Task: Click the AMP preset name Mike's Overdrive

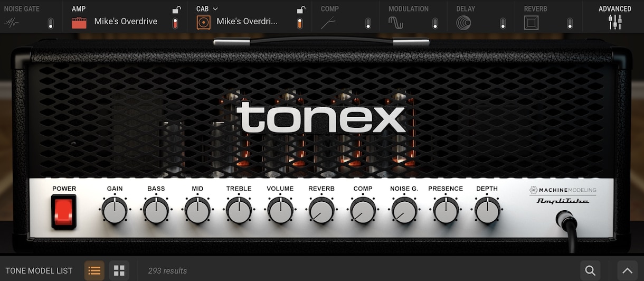Action: (x=126, y=22)
